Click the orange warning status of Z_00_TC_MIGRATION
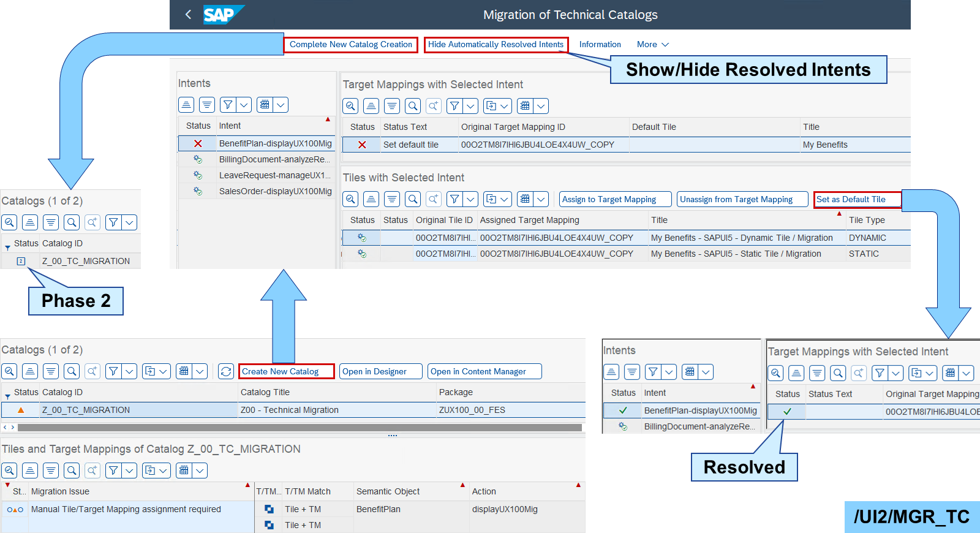The width and height of the screenshot is (980, 533). coord(21,410)
